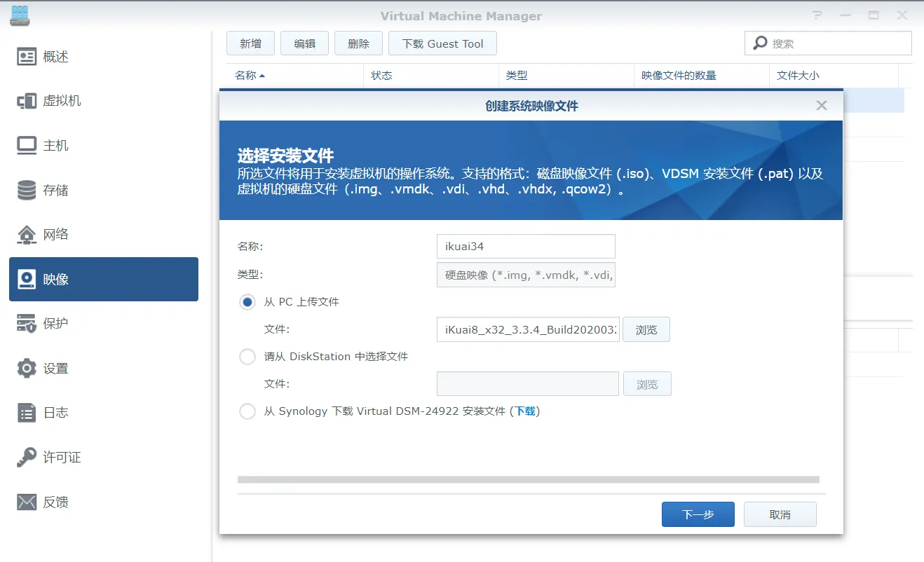Select the 从 PC 上传文件 radio button
Viewport: 924px width, 562px height.
(x=247, y=302)
